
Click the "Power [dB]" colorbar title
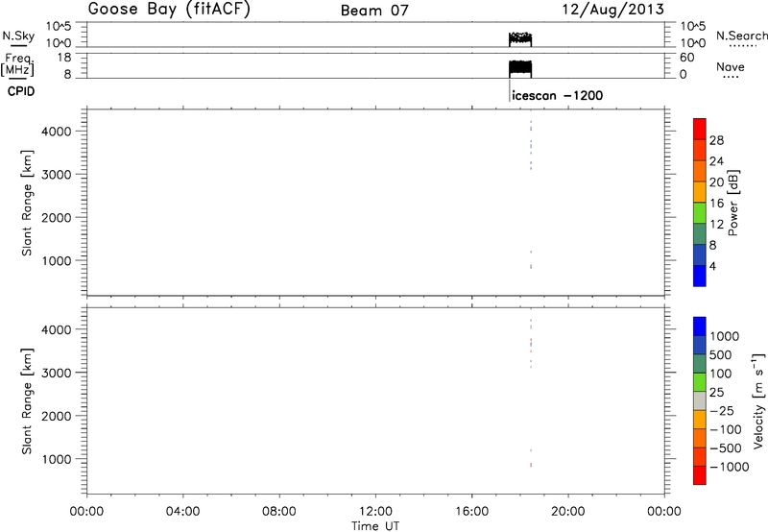(732, 203)
